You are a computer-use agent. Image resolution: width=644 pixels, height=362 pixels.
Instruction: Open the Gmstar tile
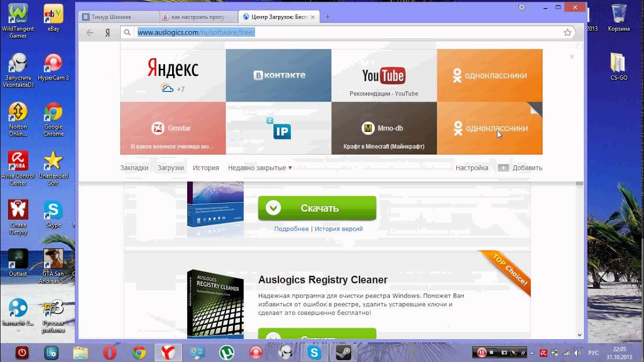click(x=173, y=128)
